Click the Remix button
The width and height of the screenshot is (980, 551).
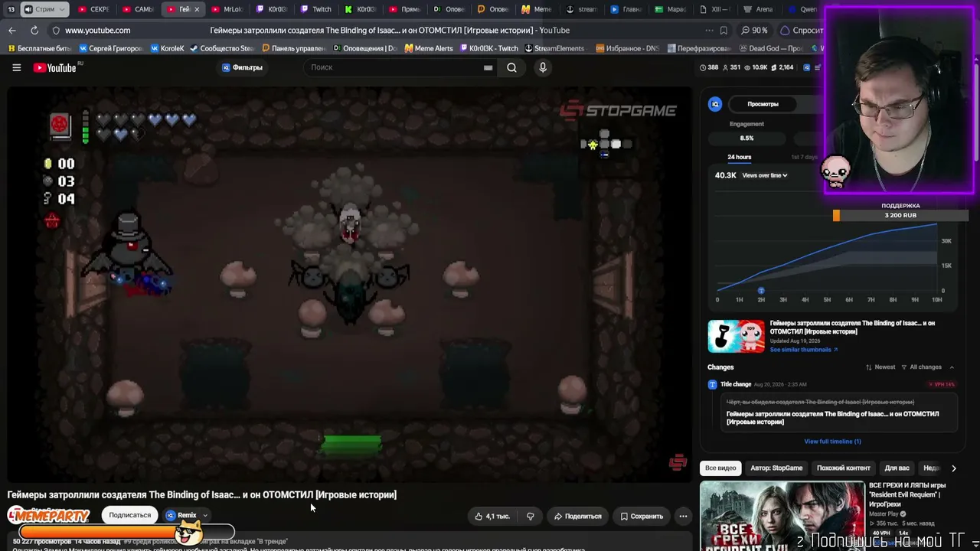click(181, 515)
